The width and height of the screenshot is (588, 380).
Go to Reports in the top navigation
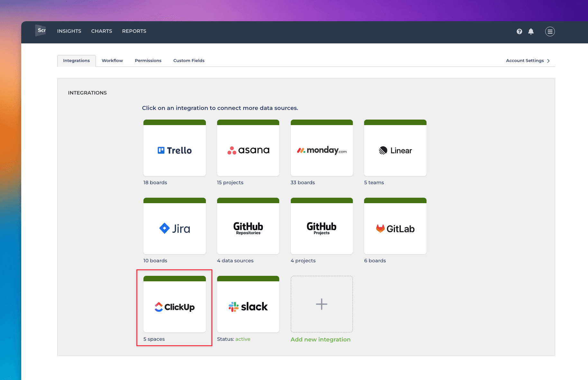tap(134, 31)
